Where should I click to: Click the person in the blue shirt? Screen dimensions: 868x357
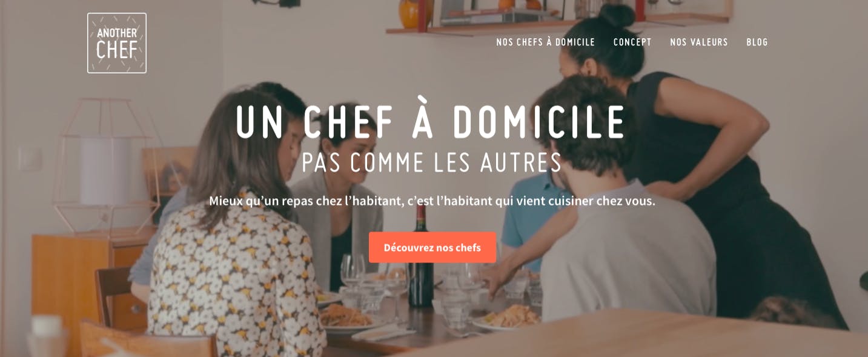(528, 221)
